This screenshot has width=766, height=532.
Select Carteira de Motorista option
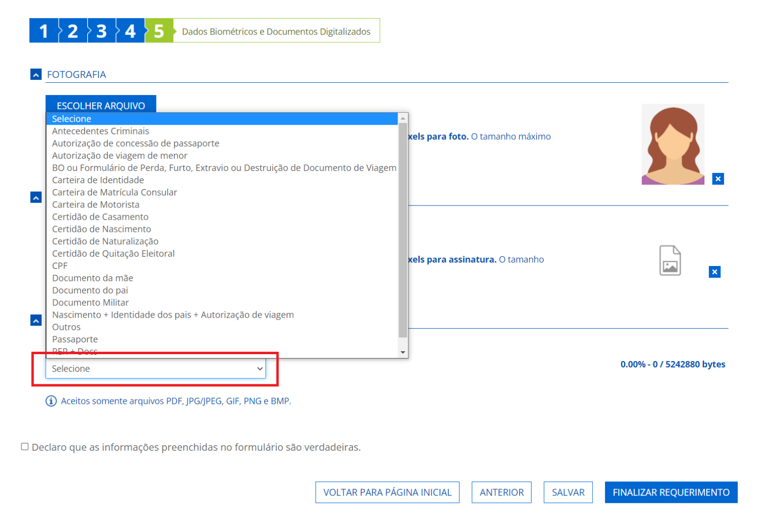pyautogui.click(x=222, y=204)
